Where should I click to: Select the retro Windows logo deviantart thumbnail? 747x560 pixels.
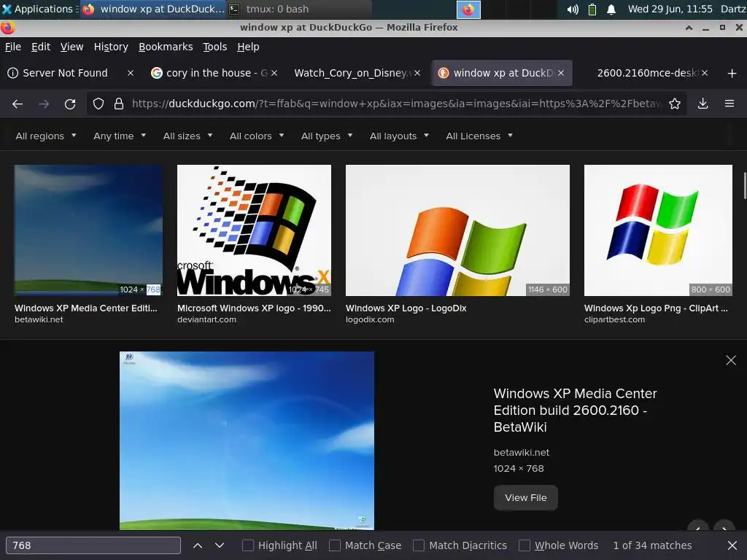tap(254, 230)
